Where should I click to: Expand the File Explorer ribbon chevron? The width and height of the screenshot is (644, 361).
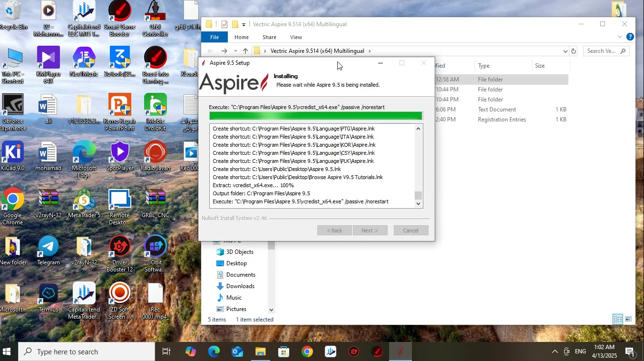coord(619,37)
